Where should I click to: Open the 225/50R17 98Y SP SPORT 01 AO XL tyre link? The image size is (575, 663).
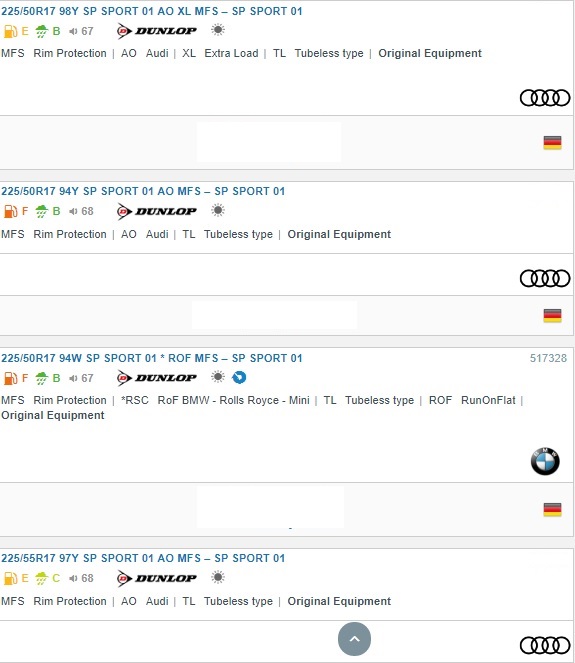152,11
